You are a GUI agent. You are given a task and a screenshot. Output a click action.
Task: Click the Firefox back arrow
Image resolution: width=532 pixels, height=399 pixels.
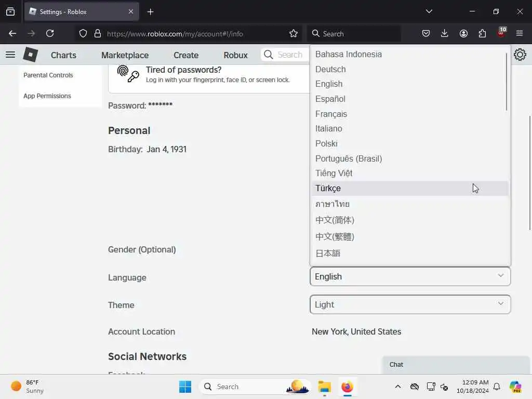click(12, 34)
